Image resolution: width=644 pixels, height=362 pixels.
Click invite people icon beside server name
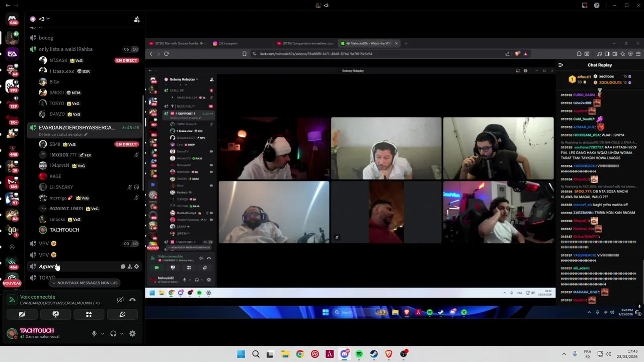pos(137,19)
